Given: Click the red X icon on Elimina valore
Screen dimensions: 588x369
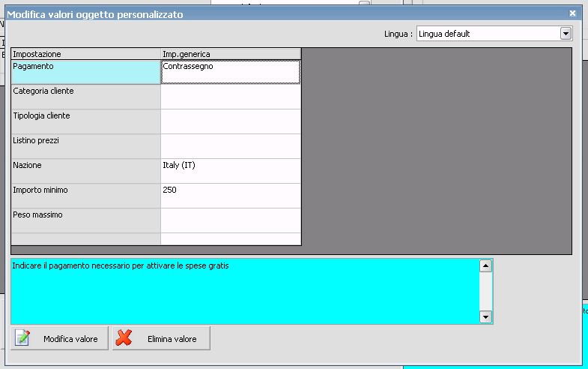Looking at the screenshot, I should tap(124, 337).
